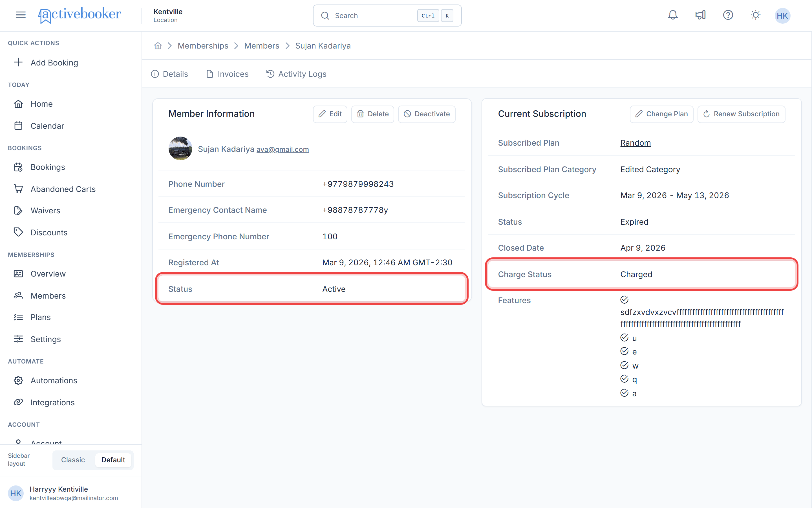Open Waivers from sidebar
Viewport: 812px width, 508px height.
tap(45, 210)
